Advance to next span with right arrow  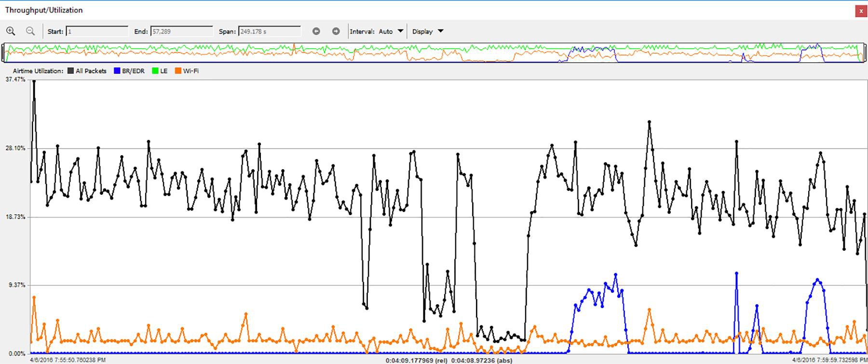pos(336,31)
